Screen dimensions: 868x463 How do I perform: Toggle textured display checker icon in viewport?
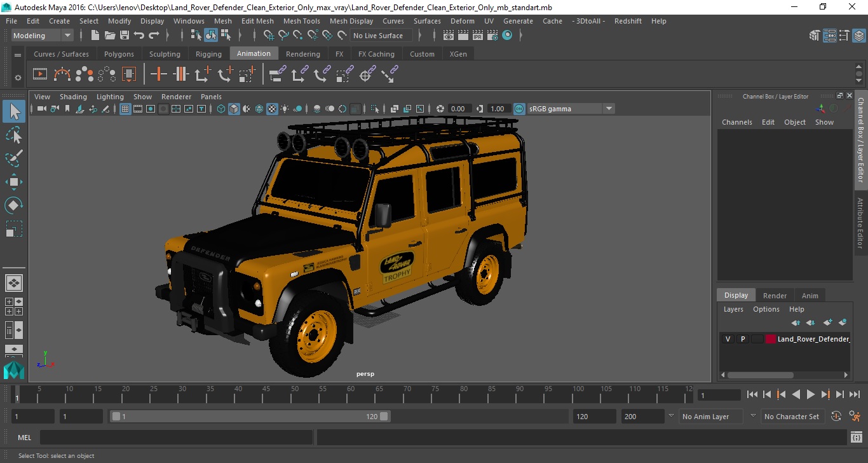pos(272,109)
